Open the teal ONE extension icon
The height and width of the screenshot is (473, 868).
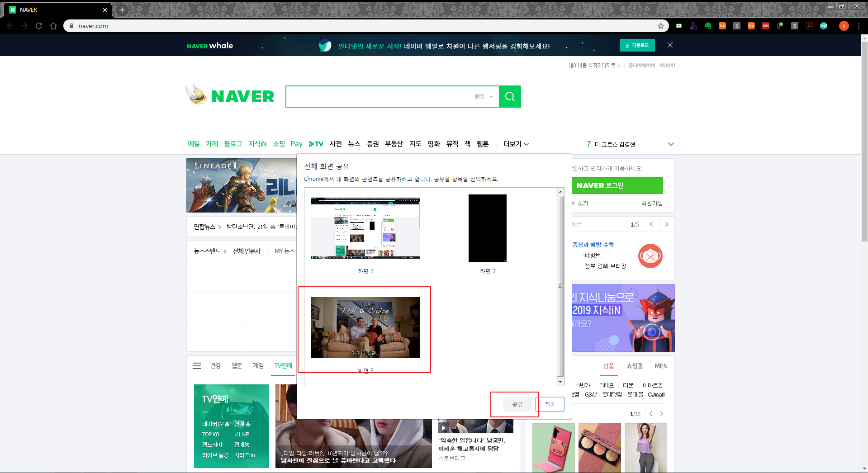[824, 26]
